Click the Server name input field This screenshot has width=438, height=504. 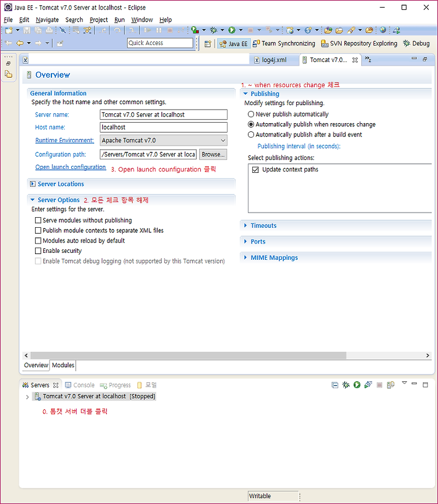(x=164, y=114)
